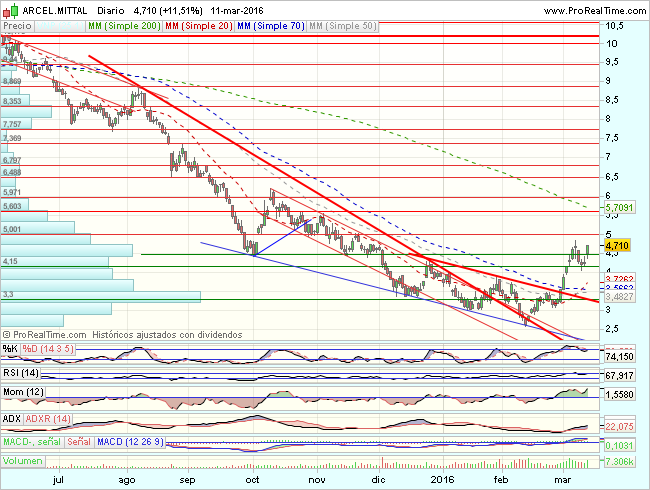Open the ADXR (14) indicator label
Screen dimensions: 650x490
48,419
